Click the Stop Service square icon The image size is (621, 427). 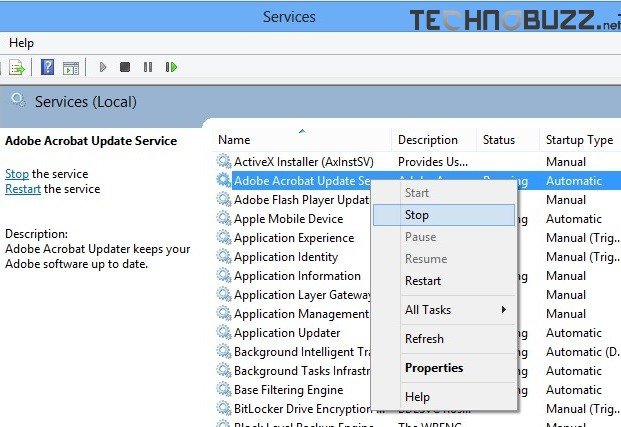[125, 67]
